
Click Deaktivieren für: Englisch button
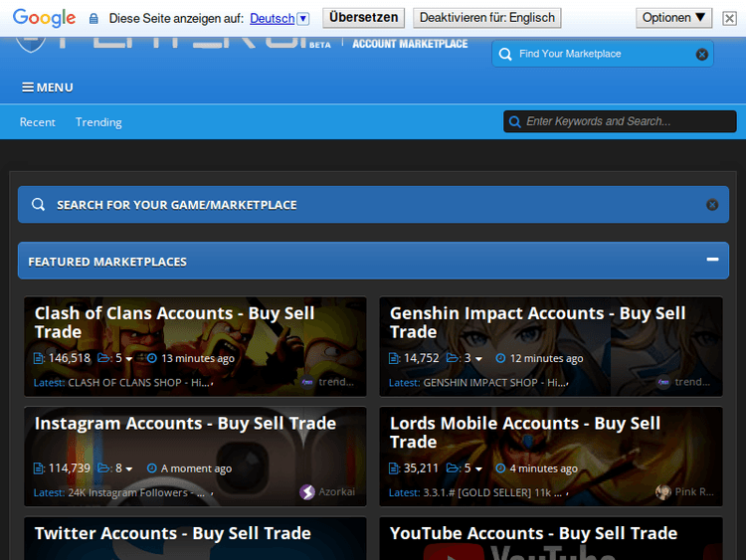[x=486, y=18]
